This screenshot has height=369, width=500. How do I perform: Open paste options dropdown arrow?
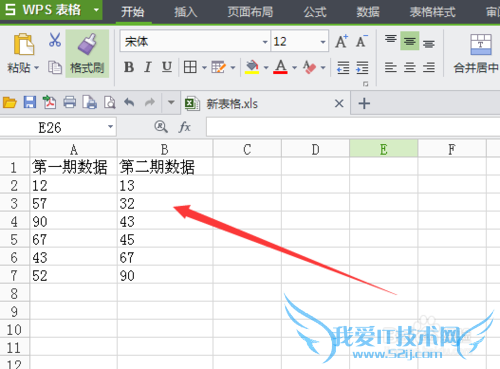(x=37, y=68)
